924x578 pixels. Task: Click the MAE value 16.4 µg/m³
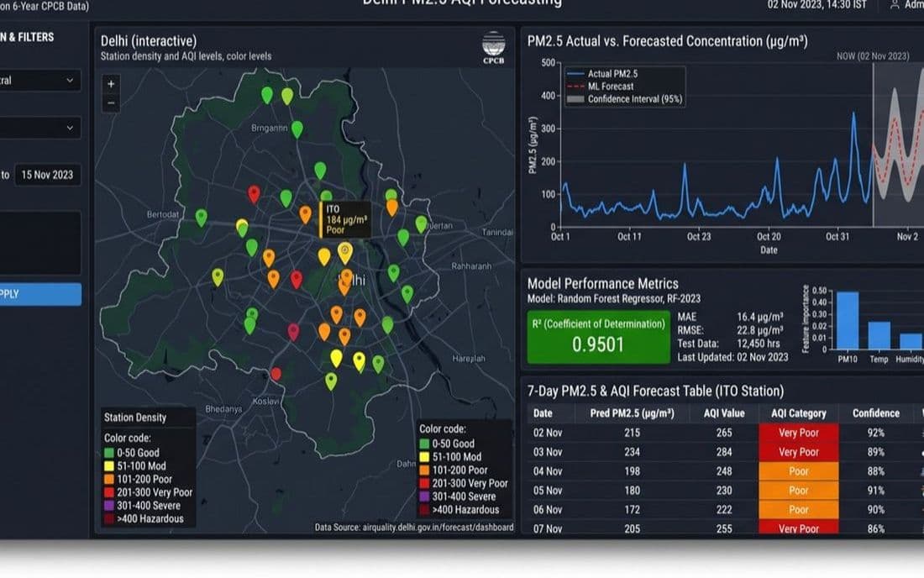coord(759,317)
